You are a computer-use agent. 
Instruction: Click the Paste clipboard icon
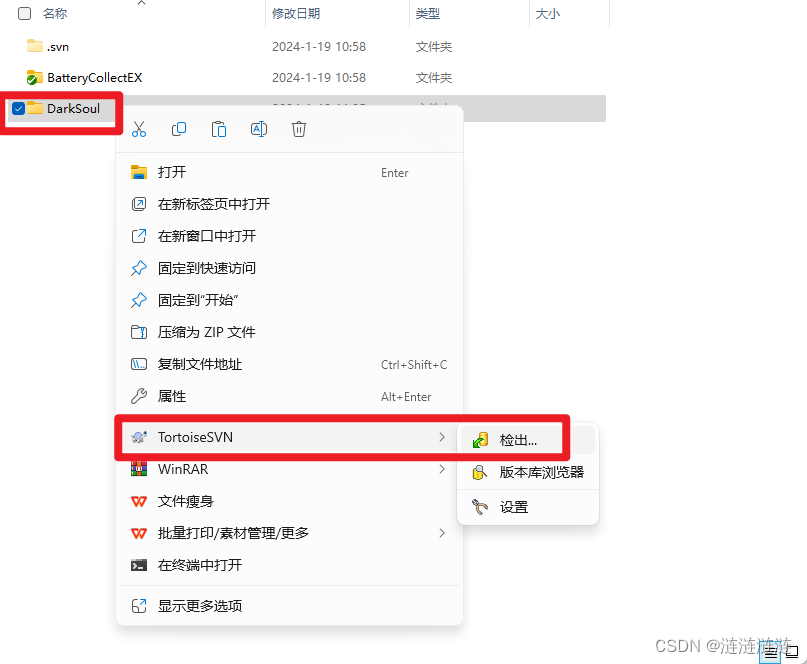click(x=219, y=129)
